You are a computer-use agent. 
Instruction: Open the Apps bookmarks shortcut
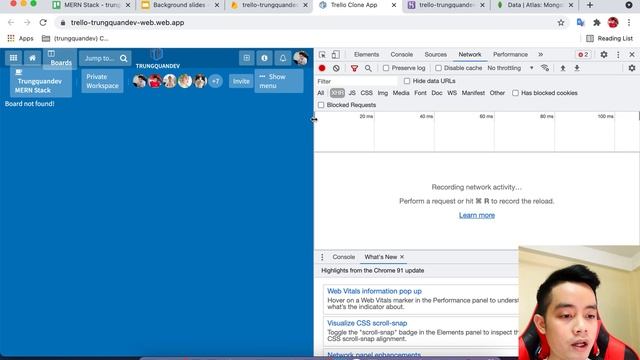click(x=20, y=38)
